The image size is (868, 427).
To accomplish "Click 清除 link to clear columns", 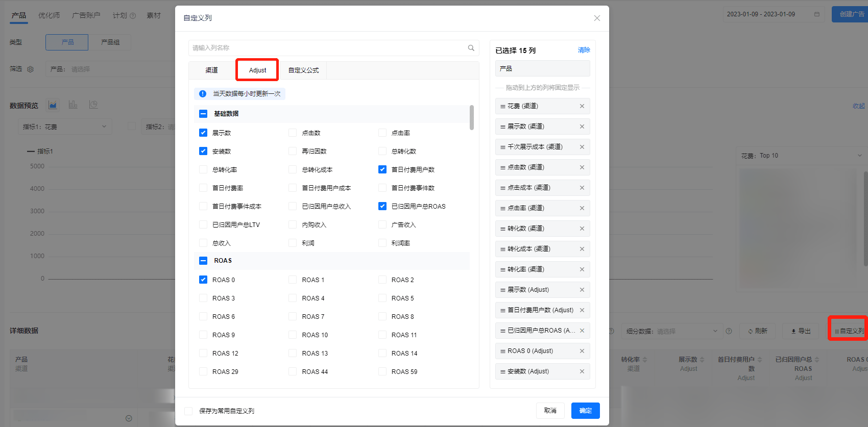I will (584, 50).
